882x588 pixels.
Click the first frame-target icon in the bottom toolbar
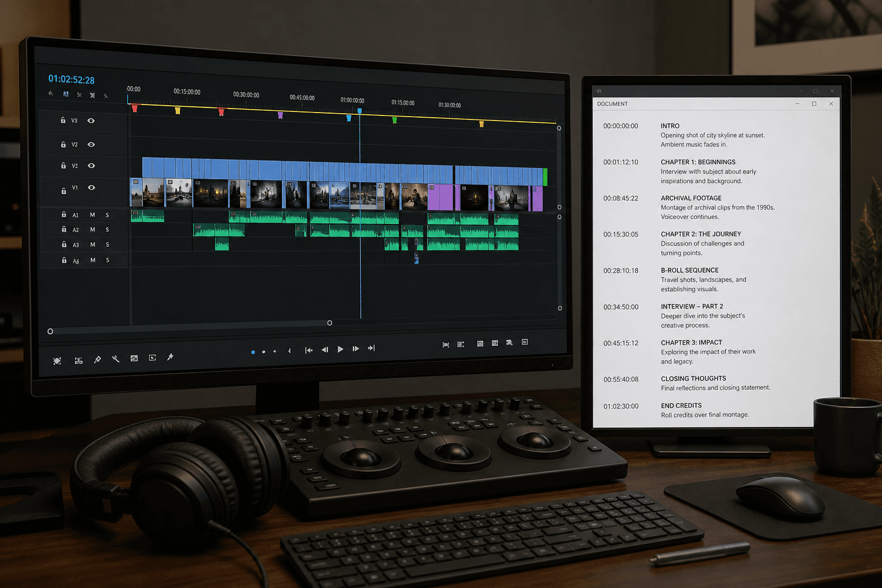[57, 361]
